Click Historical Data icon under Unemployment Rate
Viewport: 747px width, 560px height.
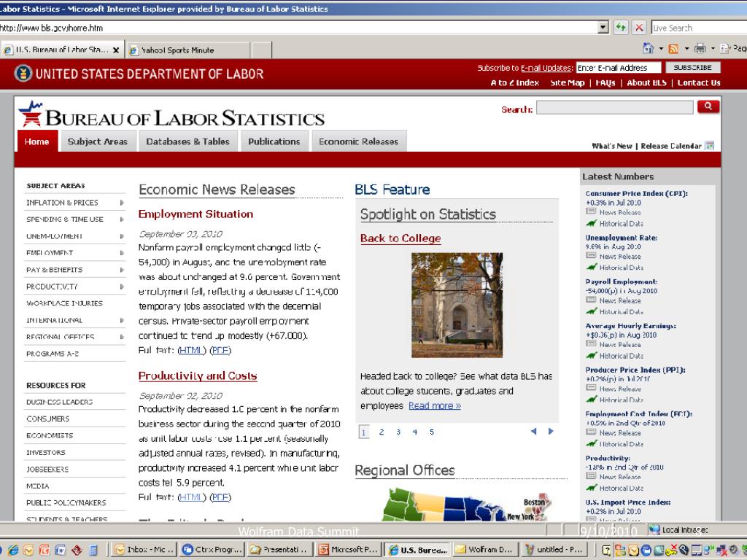(x=591, y=267)
